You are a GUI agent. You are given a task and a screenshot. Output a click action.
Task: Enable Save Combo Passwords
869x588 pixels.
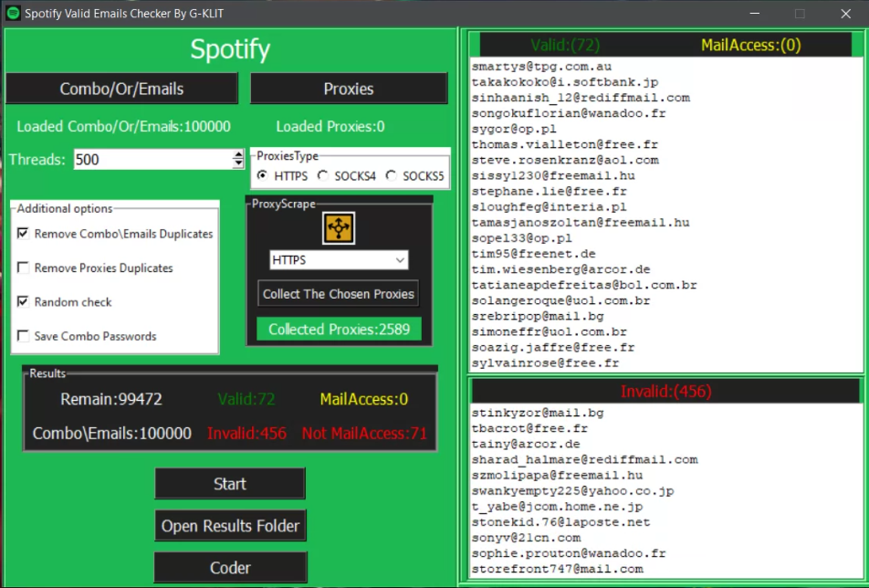click(x=23, y=335)
